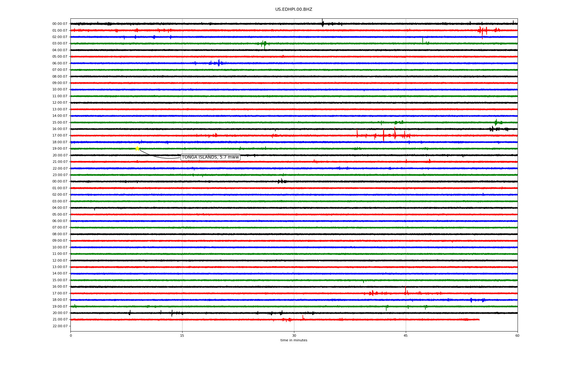588x368 pixels.
Task: Click the last 21:00:07 partial red trace label
Action: click(60, 320)
